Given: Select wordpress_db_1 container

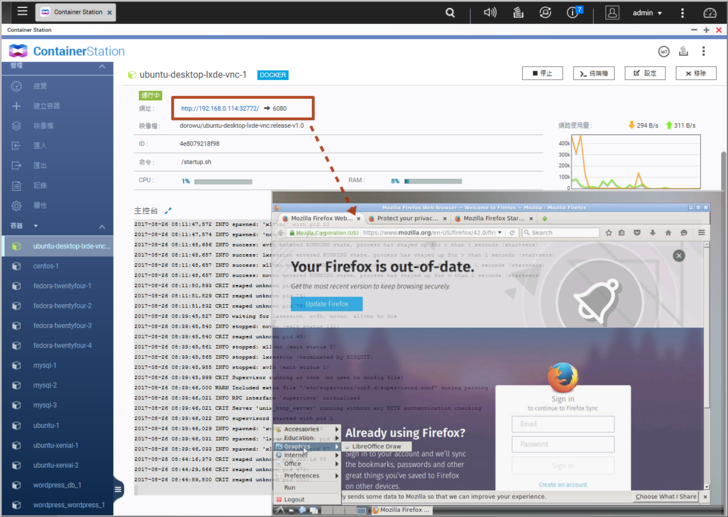Looking at the screenshot, I should coord(57,485).
